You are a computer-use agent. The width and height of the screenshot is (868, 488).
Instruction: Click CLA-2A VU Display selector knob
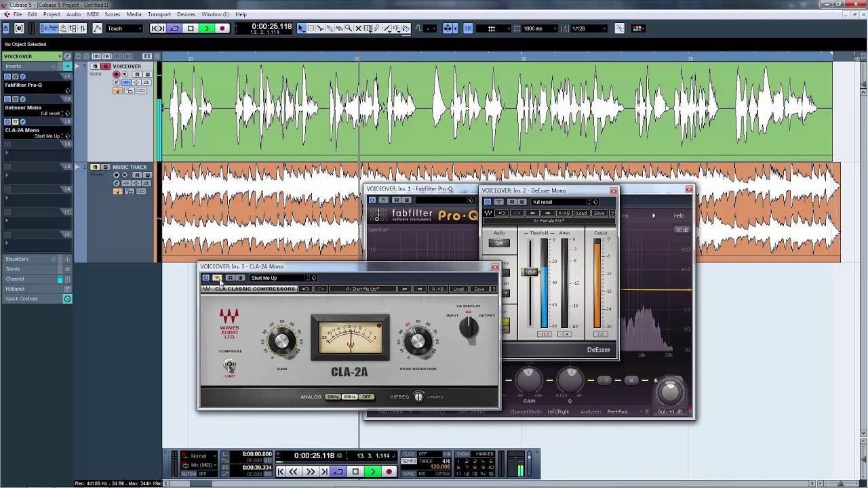point(469,328)
